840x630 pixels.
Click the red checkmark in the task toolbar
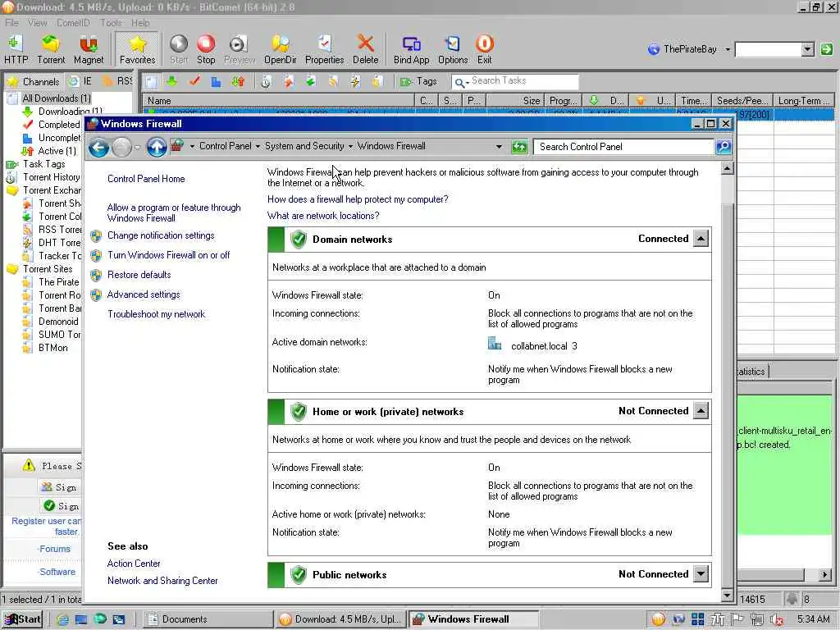[x=194, y=81]
